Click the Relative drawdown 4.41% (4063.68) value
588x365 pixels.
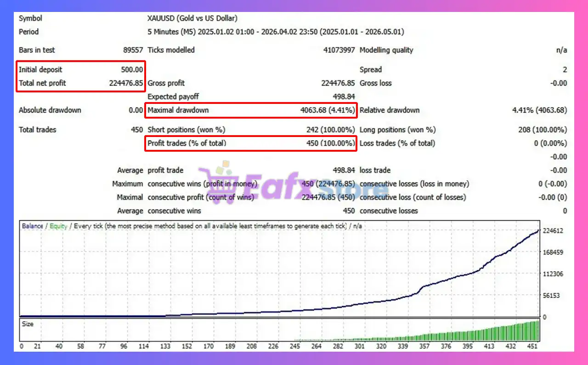pos(539,110)
